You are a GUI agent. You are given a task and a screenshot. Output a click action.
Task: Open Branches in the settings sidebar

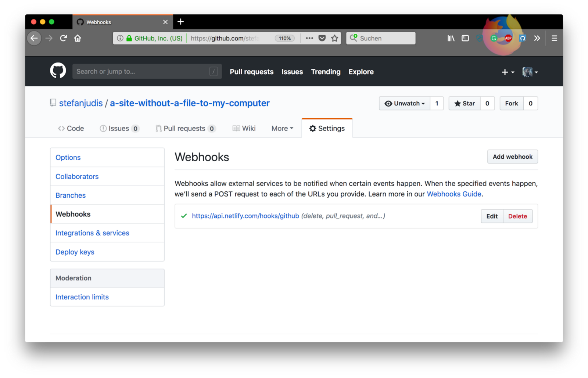[107, 195]
